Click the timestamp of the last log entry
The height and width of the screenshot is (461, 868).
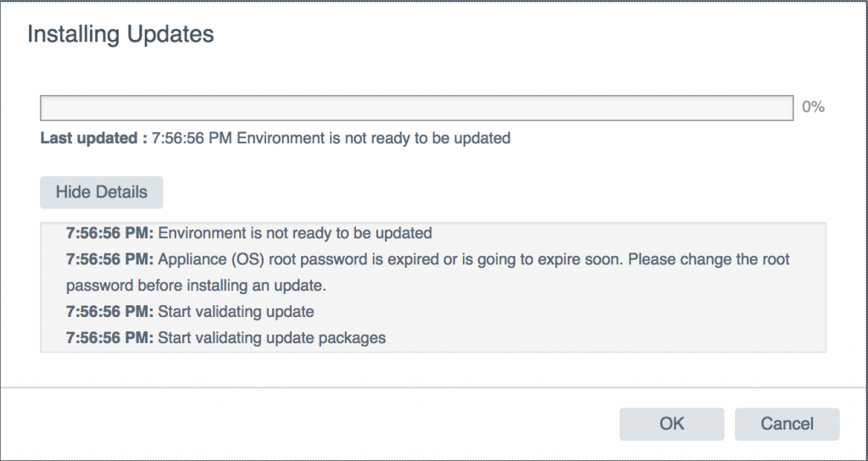coord(110,338)
